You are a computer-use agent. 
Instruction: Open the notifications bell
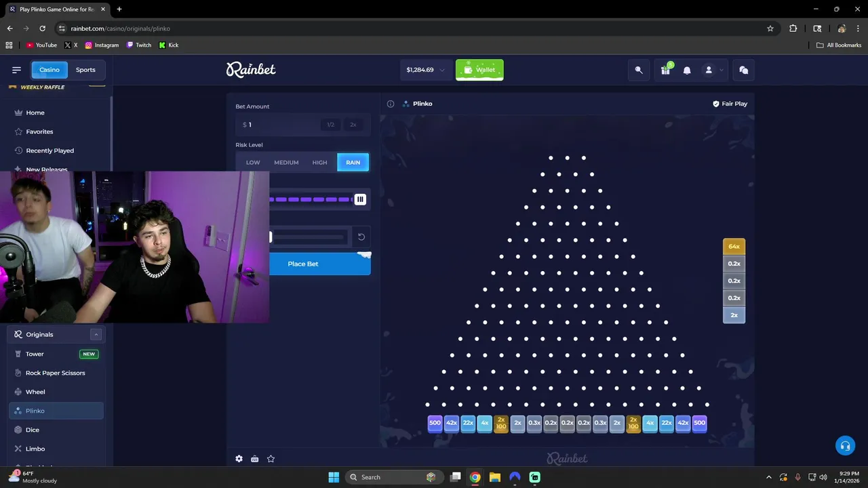687,70
